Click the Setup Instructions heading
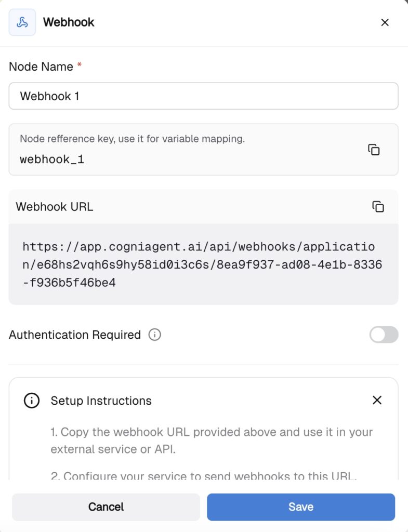 point(101,401)
